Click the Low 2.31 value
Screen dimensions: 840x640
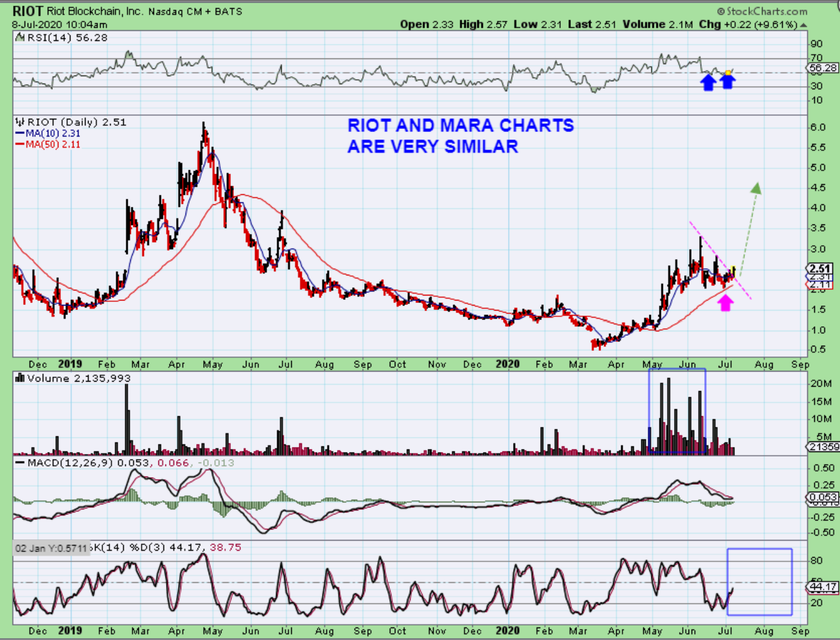pos(538,24)
